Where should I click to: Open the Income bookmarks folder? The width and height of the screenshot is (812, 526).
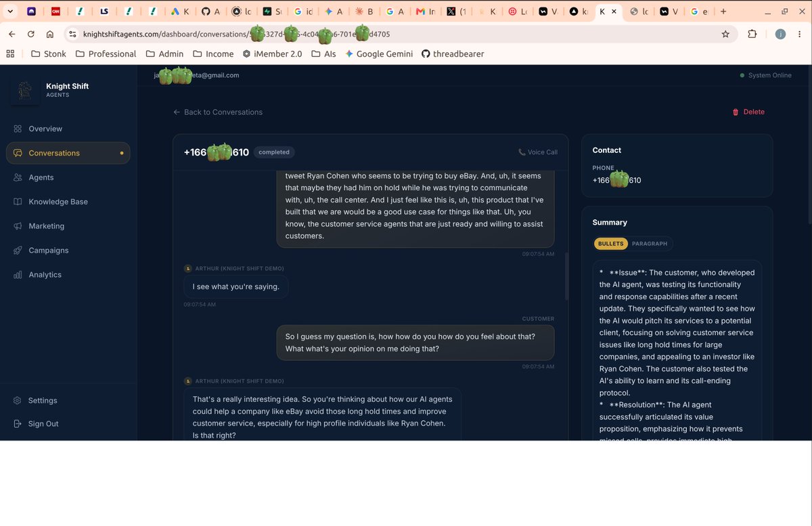coord(212,53)
